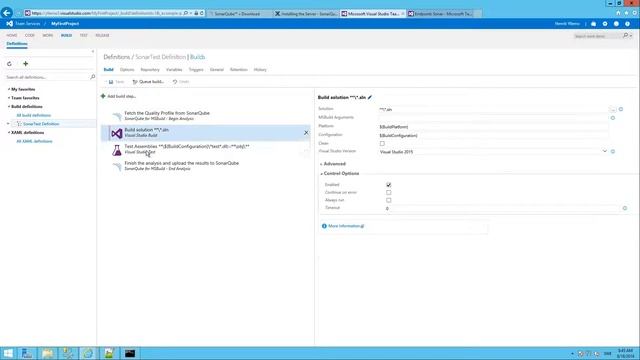This screenshot has width=640, height=360.
Task: Switch to the History tab
Action: [x=260, y=70]
